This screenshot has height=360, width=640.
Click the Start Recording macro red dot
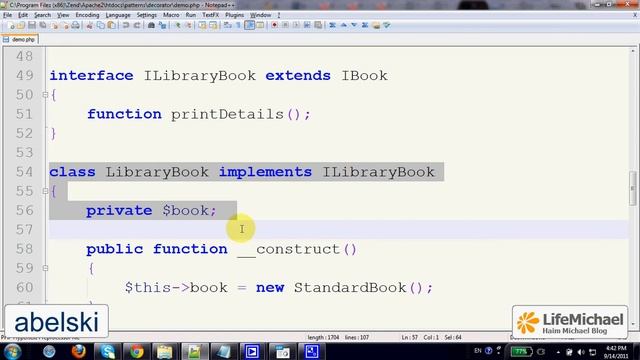point(274,25)
